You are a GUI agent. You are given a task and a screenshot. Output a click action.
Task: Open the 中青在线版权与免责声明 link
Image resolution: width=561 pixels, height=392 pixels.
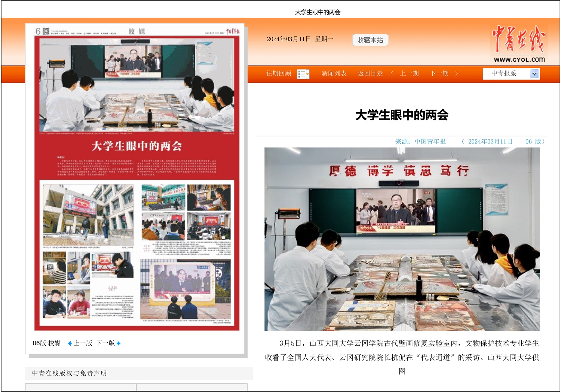coord(70,373)
